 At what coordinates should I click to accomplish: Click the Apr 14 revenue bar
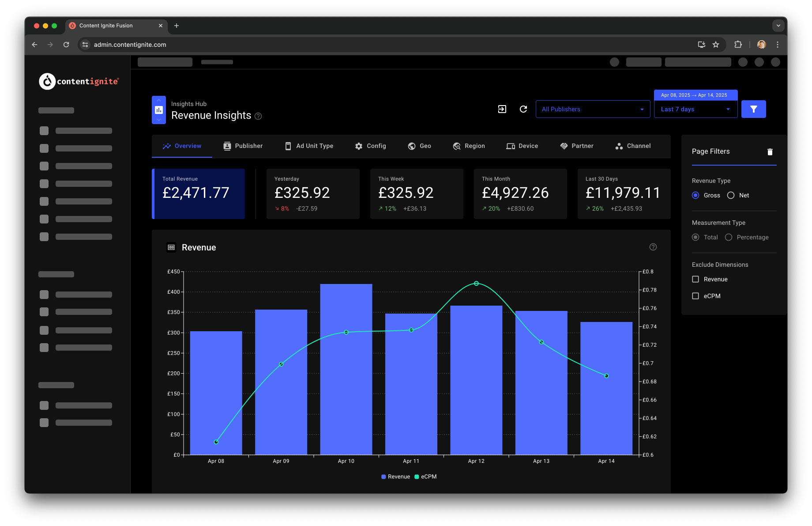pyautogui.click(x=606, y=388)
